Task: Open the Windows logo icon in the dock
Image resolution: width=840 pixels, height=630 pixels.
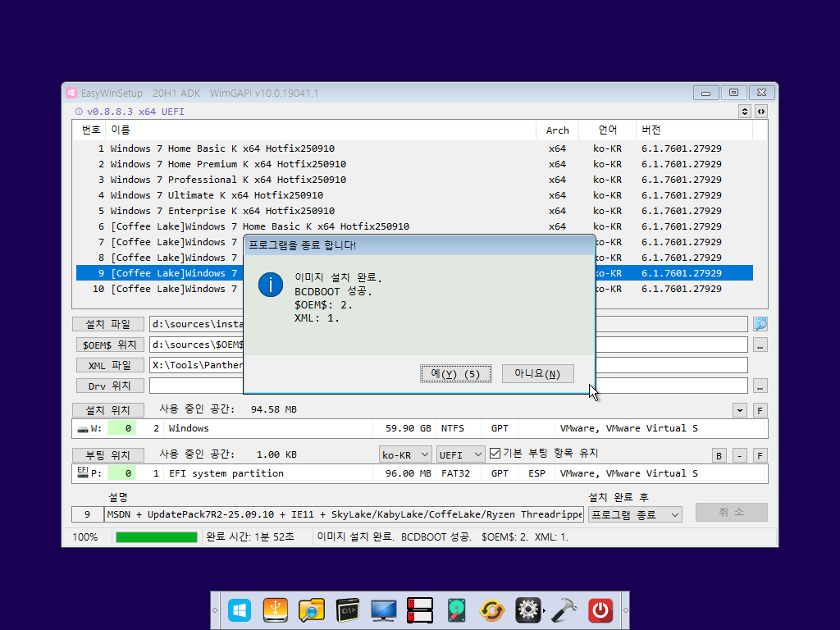Action: 239,610
